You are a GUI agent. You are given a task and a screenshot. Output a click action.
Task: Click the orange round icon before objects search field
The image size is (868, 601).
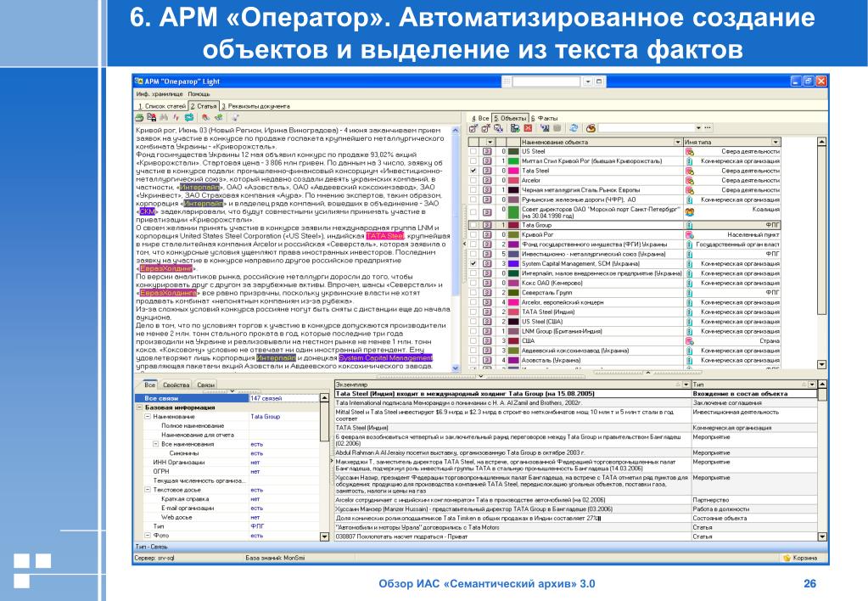click(591, 128)
